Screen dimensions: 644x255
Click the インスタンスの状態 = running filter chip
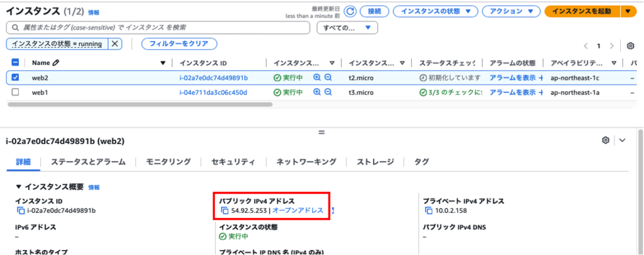pyautogui.click(x=57, y=43)
